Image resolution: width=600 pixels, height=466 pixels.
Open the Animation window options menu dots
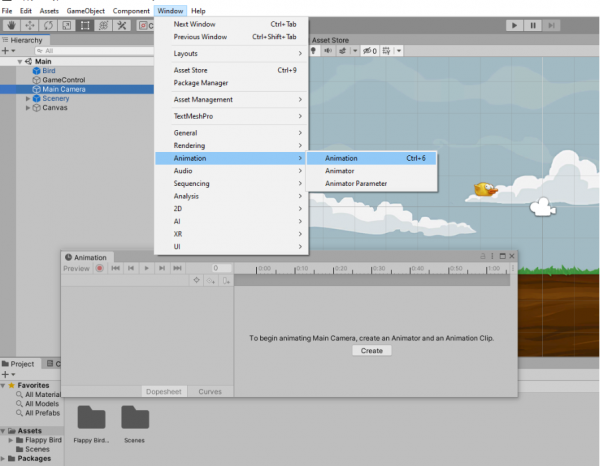click(x=492, y=256)
